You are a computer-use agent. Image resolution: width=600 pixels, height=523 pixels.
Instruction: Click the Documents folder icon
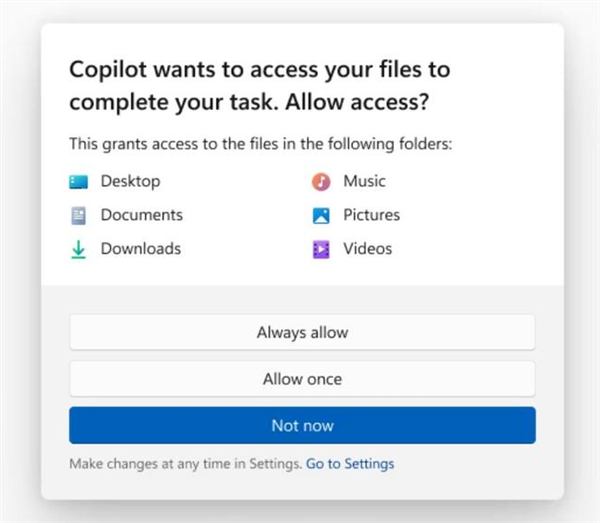tap(79, 215)
